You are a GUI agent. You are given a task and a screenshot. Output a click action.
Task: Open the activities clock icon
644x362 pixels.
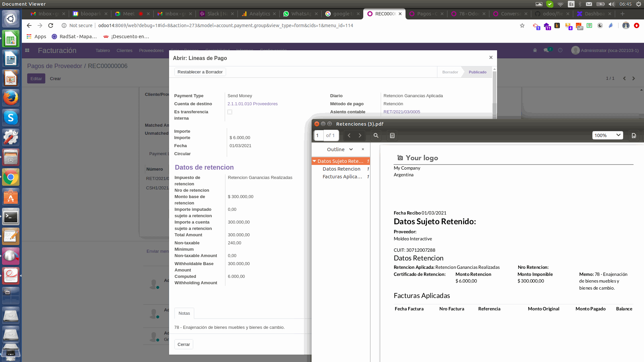560,50
